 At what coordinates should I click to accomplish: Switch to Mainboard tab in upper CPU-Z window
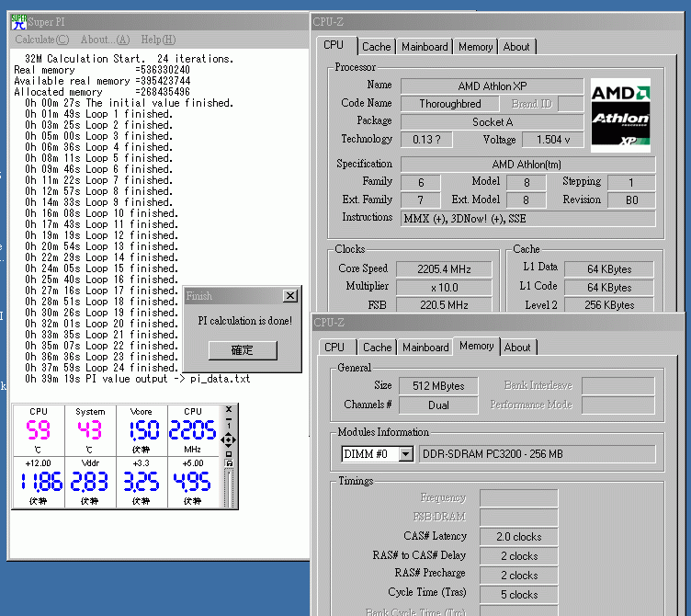click(425, 47)
